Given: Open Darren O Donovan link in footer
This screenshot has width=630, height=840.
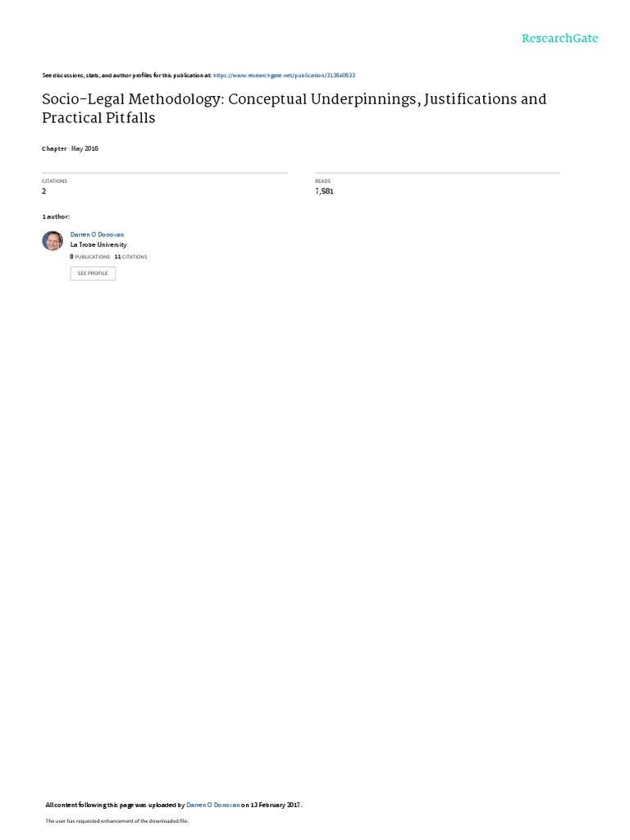Looking at the screenshot, I should pos(212,805).
